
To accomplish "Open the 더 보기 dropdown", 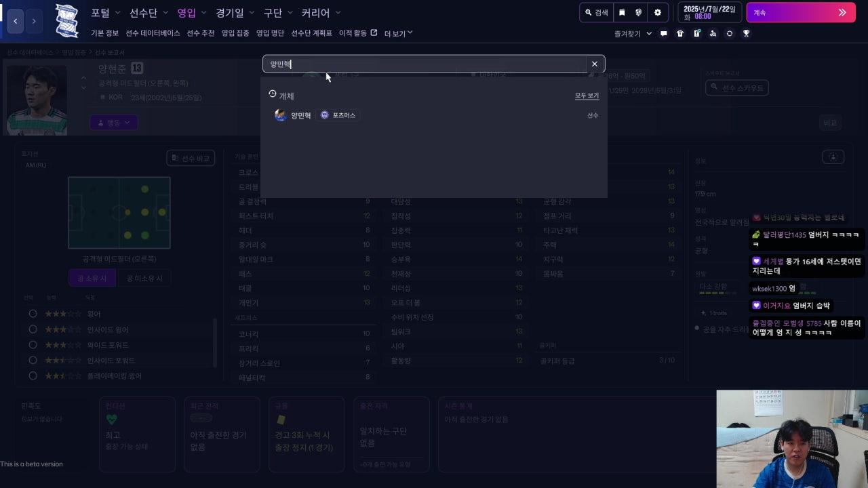I will (x=399, y=33).
